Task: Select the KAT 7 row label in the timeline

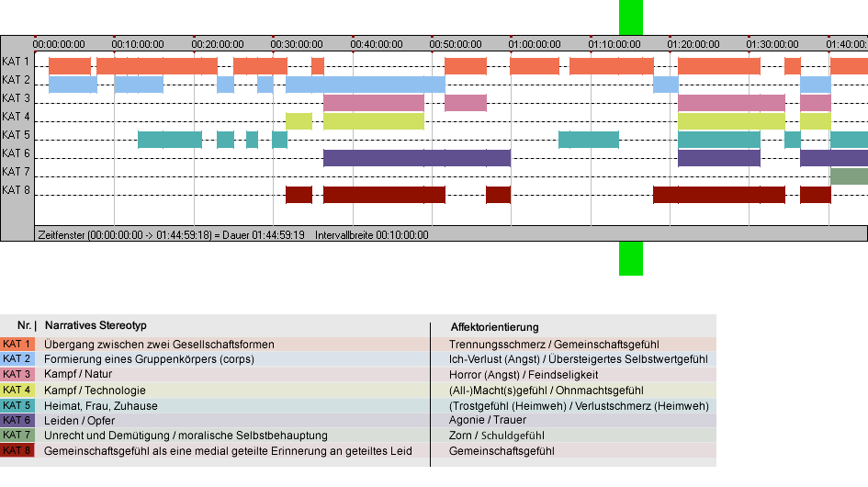Action: 16,172
